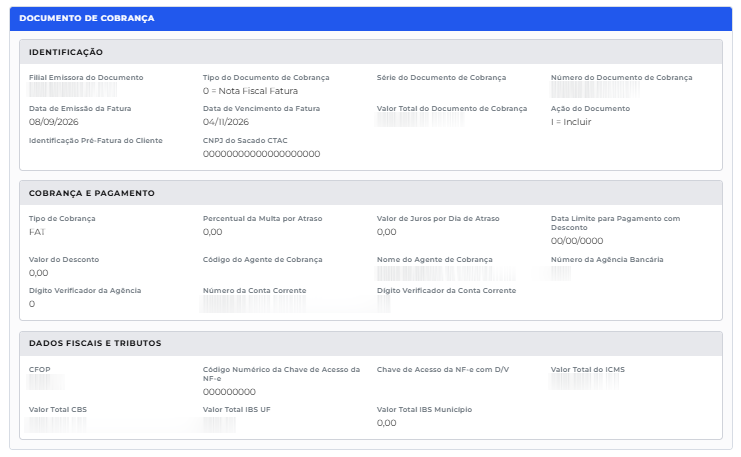
Task: Click the emission date 08/09/2026
Action: (54, 122)
